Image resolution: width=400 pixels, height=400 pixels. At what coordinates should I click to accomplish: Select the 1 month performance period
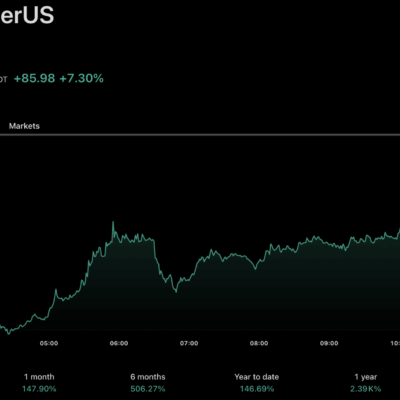point(39,377)
